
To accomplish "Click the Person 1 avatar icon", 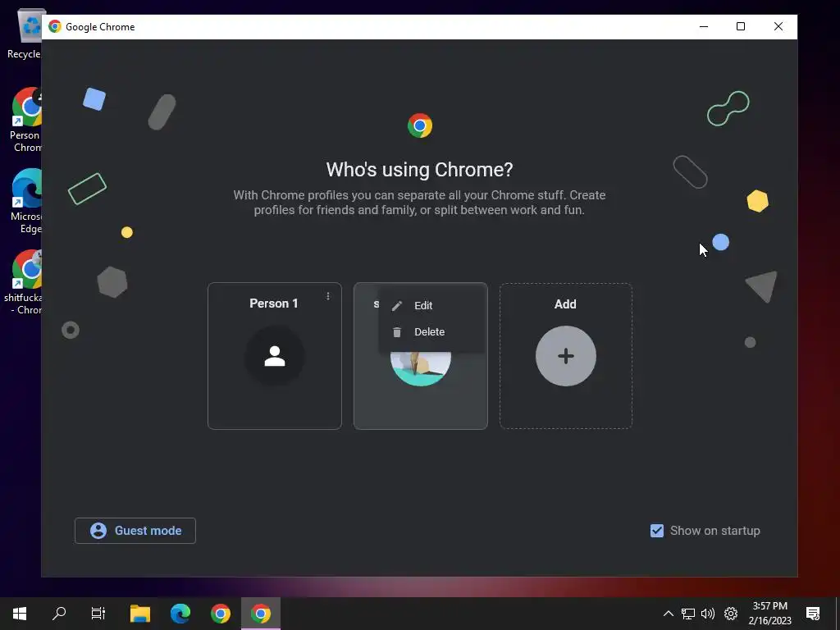I will click(275, 356).
